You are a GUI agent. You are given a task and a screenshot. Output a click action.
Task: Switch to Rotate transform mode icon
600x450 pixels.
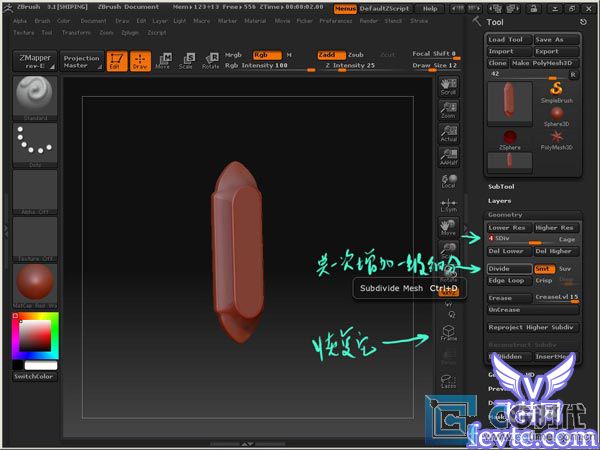pyautogui.click(x=211, y=61)
